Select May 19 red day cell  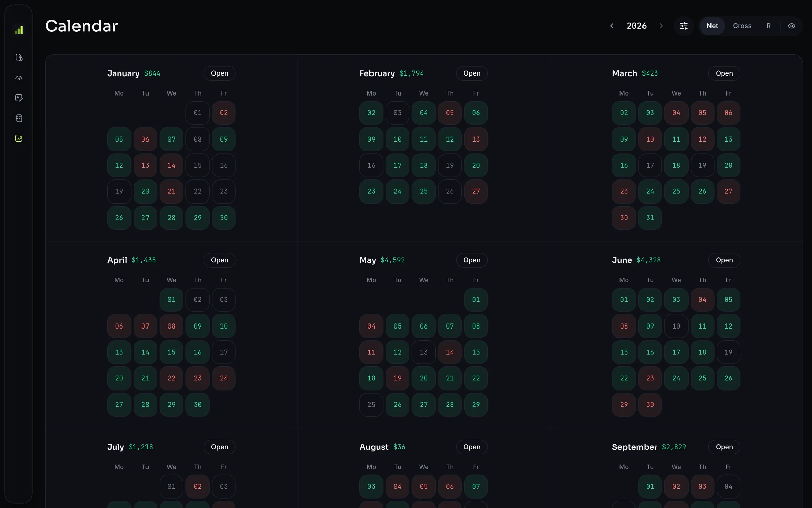[397, 378]
